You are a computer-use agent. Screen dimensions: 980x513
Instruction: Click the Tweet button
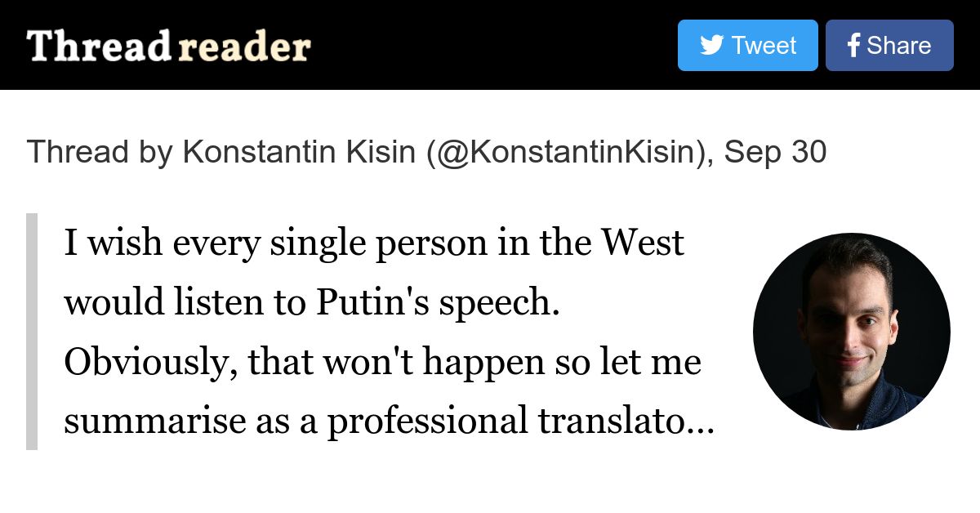(747, 46)
